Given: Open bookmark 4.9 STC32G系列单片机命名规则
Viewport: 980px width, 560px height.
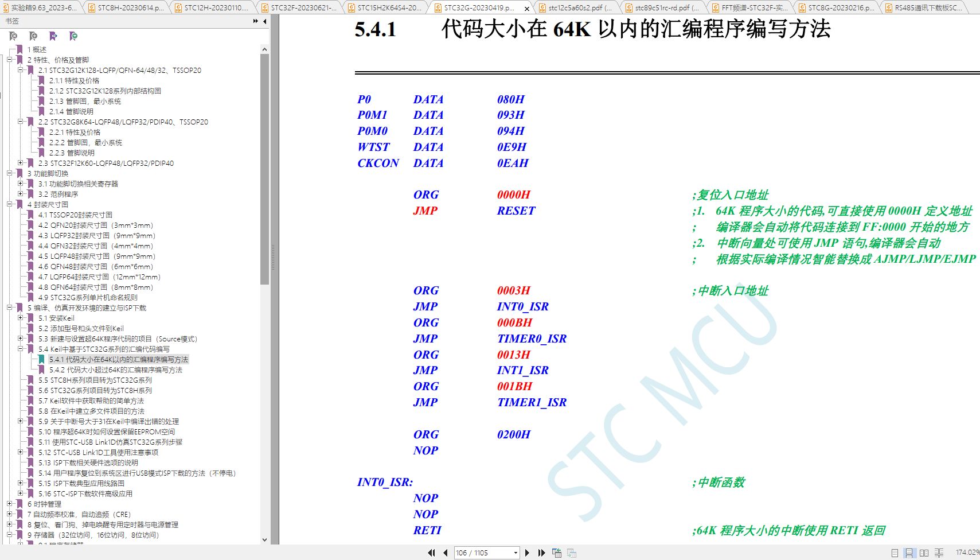Looking at the screenshot, I should coord(88,298).
